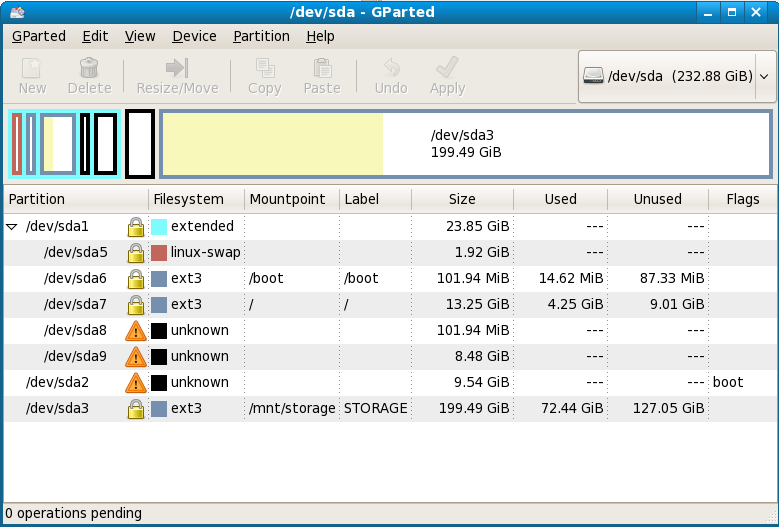Click the warning icon on /dev/sda2 row
The image size is (779, 527).
136,382
